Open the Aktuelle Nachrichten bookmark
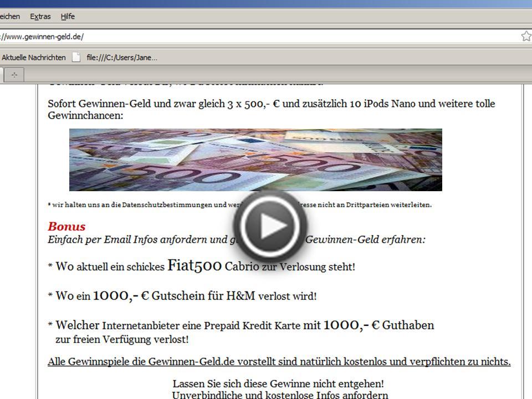 [34, 57]
